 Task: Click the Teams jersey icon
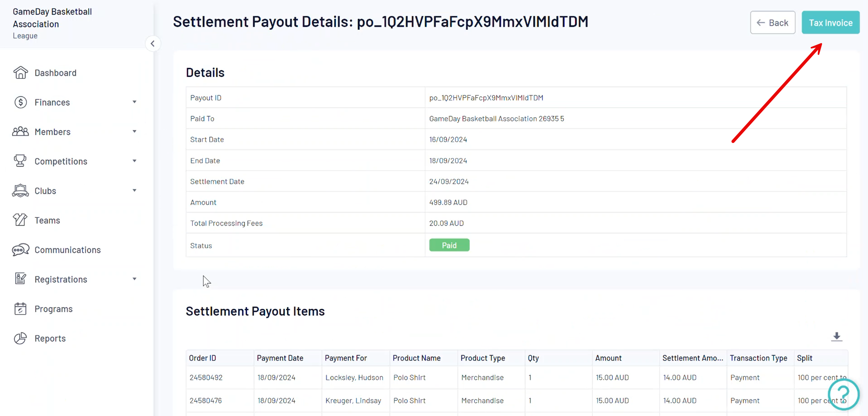pyautogui.click(x=20, y=220)
